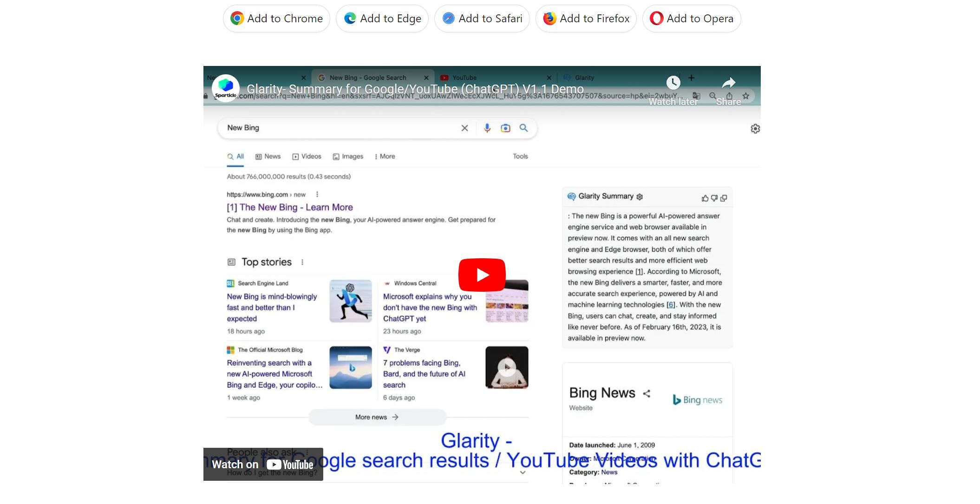Click the Microsoft Blog mountain thumbnail
Image resolution: width=980 pixels, height=504 pixels.
click(351, 367)
